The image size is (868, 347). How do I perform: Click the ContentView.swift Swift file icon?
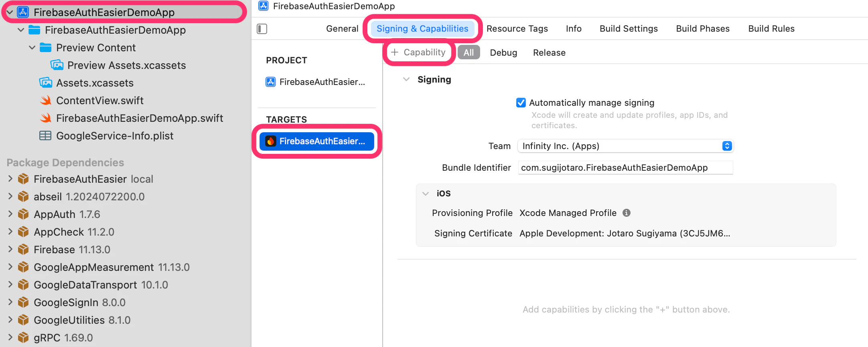[46, 100]
